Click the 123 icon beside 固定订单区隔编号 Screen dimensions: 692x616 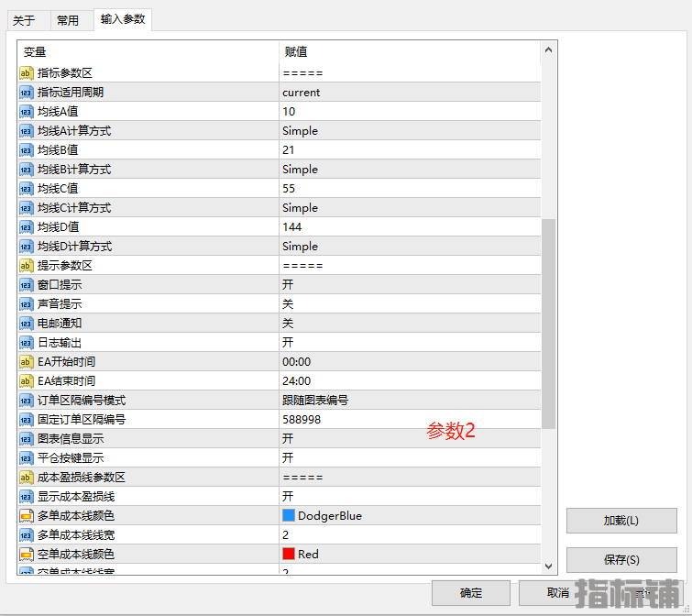pyautogui.click(x=26, y=419)
